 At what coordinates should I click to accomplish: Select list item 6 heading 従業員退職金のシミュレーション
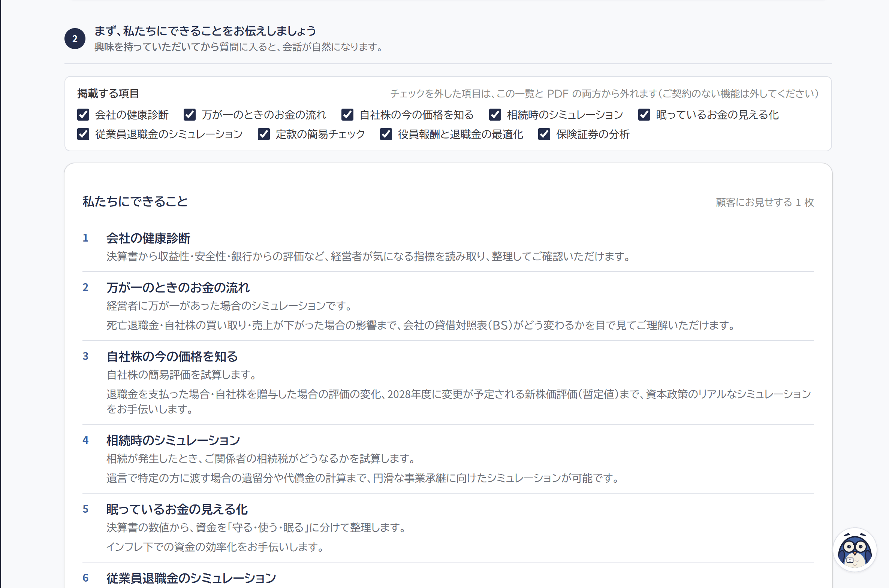191,579
